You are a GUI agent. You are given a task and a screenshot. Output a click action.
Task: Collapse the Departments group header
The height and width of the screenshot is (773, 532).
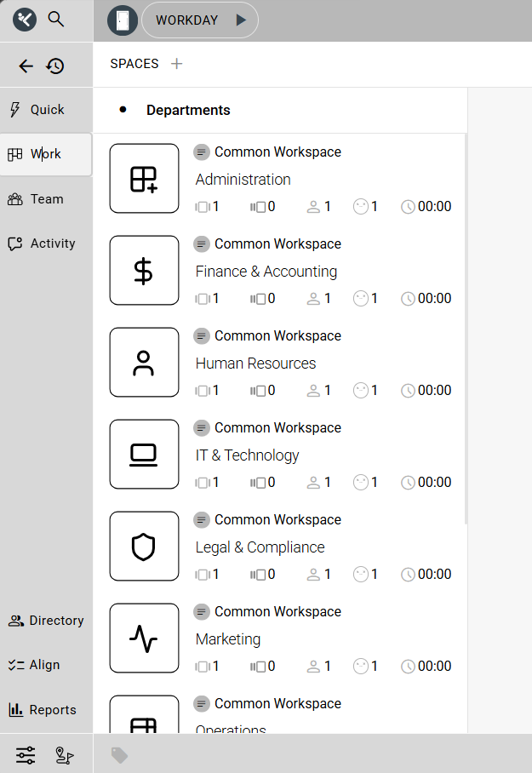point(187,111)
